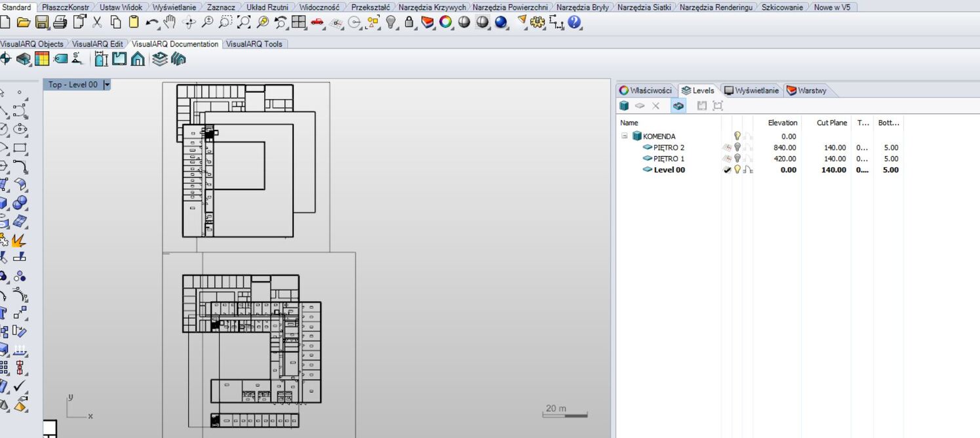Open the Szkicowanie toolbar tab
980x438 pixels.
tap(782, 7)
